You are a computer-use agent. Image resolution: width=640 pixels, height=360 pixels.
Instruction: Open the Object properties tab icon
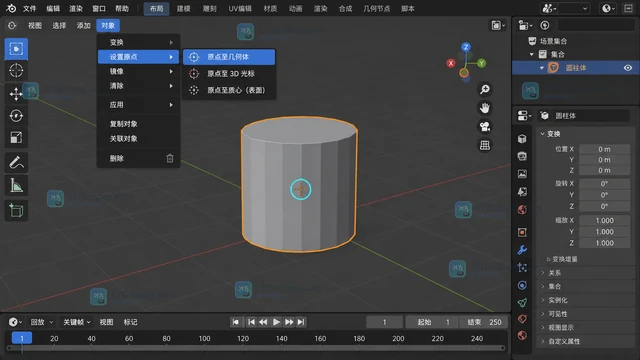point(522,232)
